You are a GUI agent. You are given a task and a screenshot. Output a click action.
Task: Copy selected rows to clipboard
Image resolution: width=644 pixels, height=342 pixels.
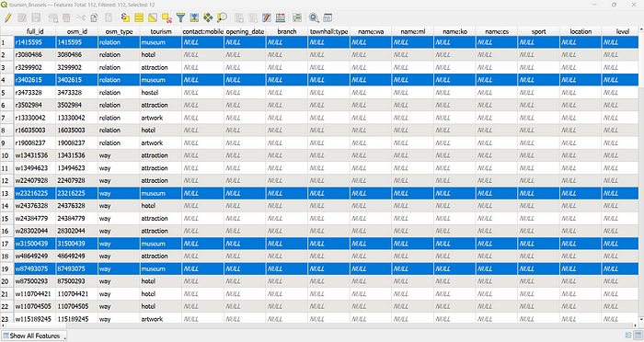pyautogui.click(x=94, y=17)
